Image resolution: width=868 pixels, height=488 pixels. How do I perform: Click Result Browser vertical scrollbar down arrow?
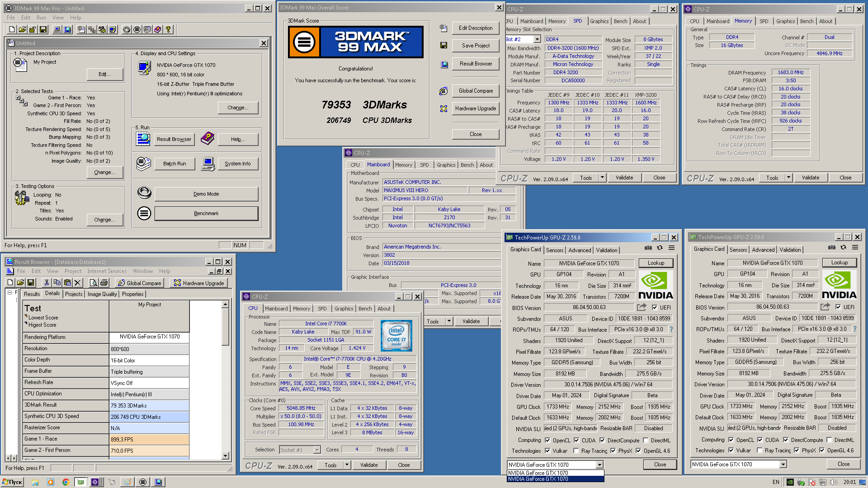pos(225,456)
